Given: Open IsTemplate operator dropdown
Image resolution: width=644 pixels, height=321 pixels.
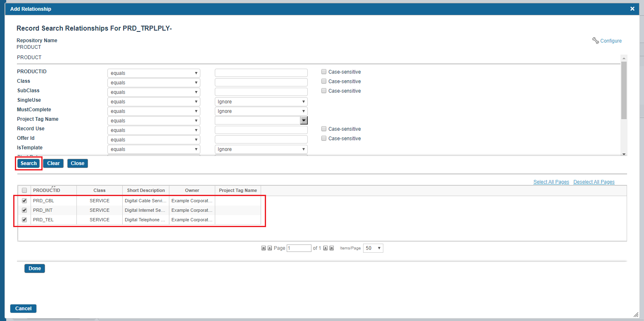Looking at the screenshot, I should (x=154, y=149).
